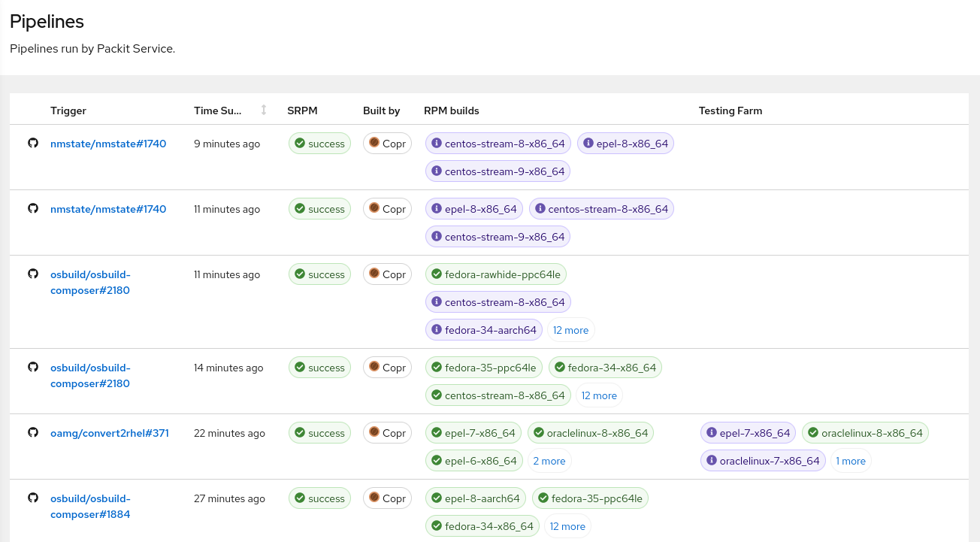Show 1 more Testing Farm result
This screenshot has width=980, height=542.
(x=851, y=461)
